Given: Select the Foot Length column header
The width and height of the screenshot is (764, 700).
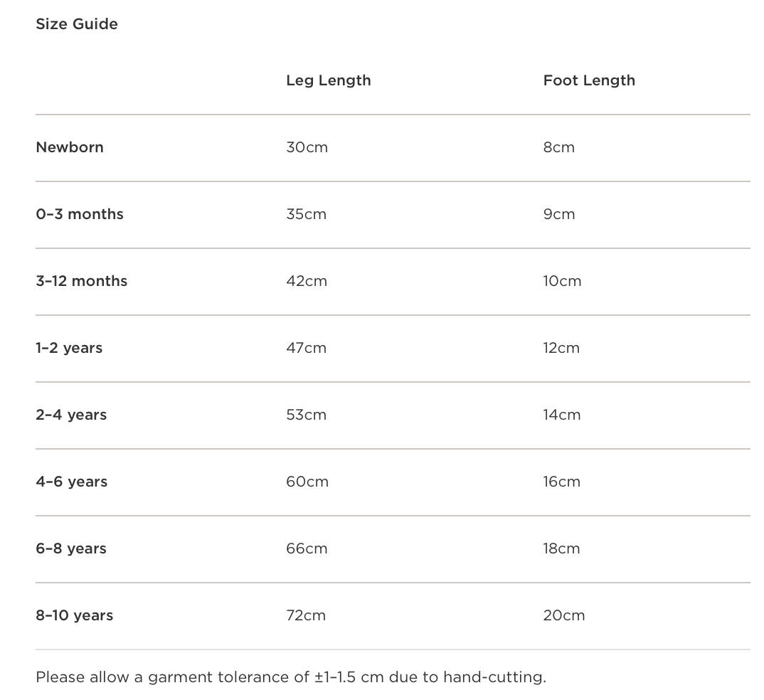Looking at the screenshot, I should point(589,80).
